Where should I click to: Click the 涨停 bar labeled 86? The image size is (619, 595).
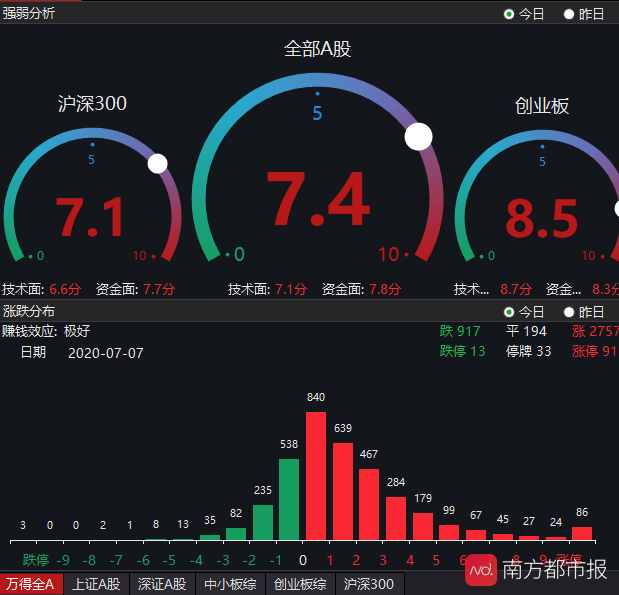click(x=582, y=533)
